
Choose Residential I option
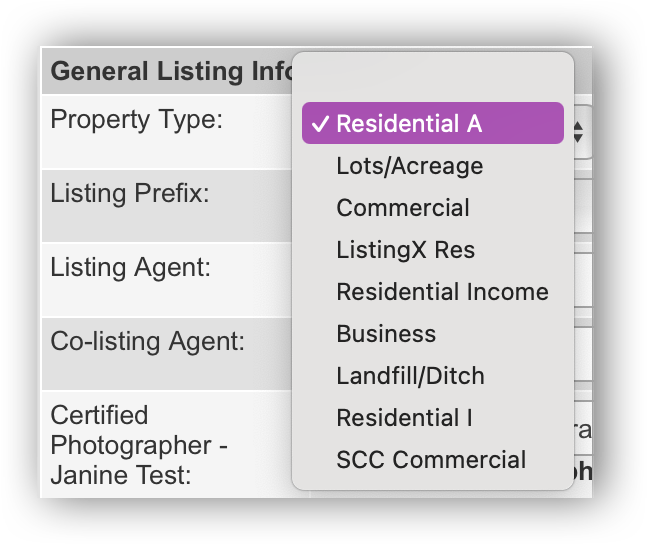pyautogui.click(x=404, y=418)
